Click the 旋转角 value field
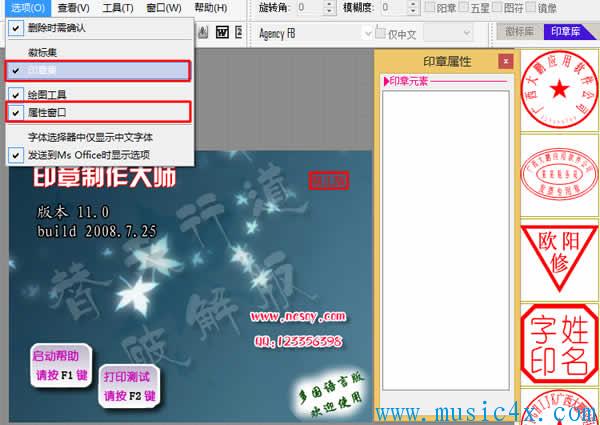 pos(309,8)
